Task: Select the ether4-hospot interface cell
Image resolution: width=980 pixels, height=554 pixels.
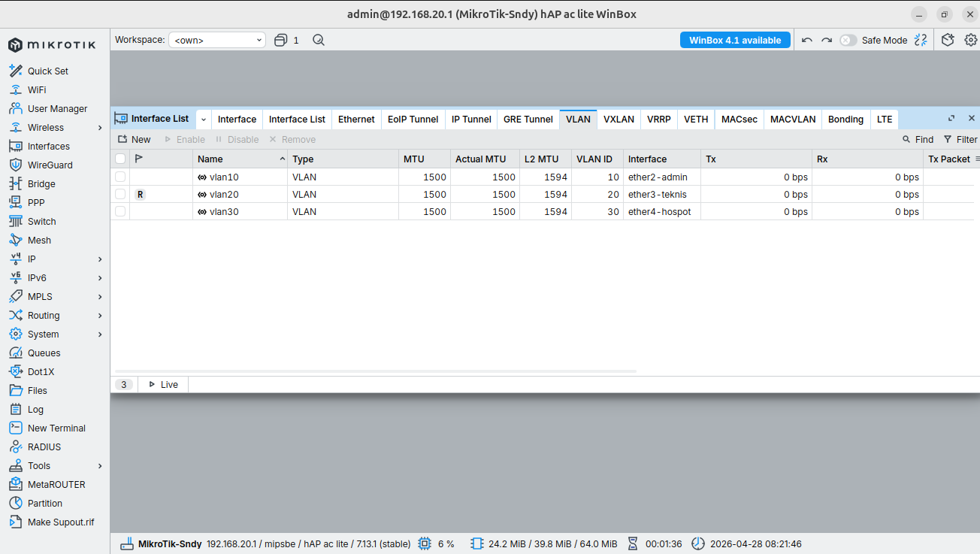Action: coord(661,211)
